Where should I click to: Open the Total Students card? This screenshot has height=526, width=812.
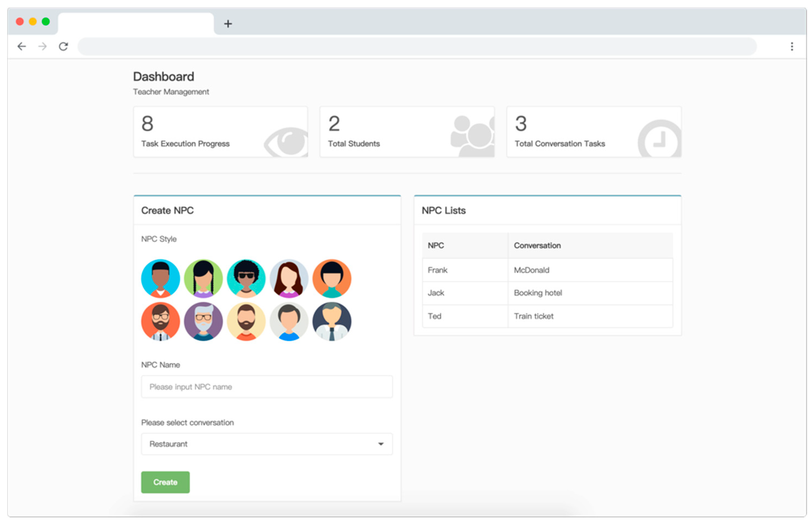(407, 132)
